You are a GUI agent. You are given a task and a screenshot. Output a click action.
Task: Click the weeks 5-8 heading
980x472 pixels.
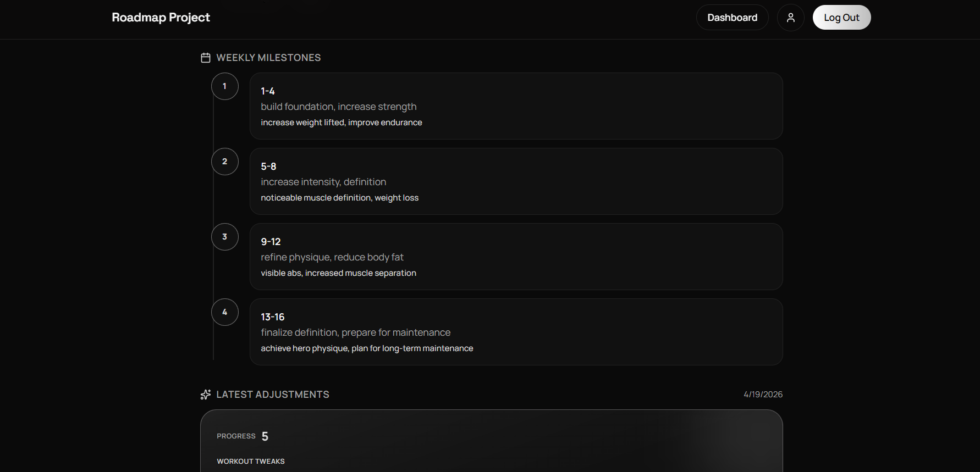(268, 166)
